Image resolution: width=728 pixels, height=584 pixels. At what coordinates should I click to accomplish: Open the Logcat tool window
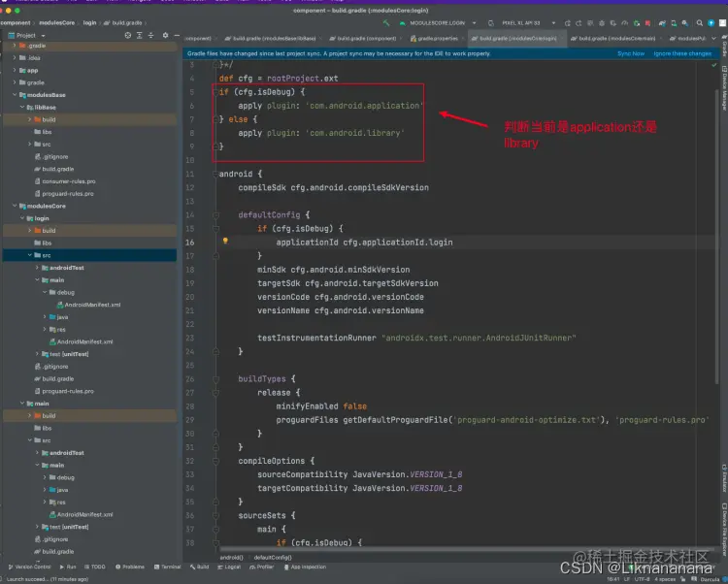point(229,567)
